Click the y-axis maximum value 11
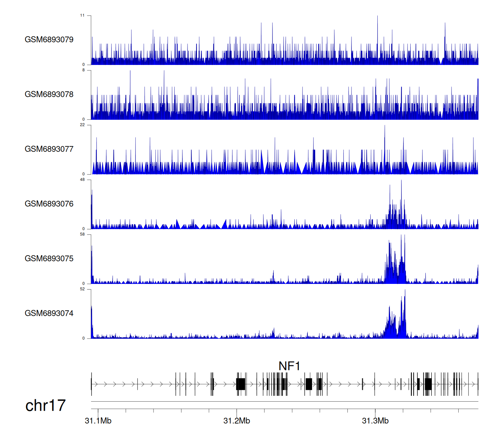Image resolution: width=504 pixels, height=444 pixels. (82, 15)
